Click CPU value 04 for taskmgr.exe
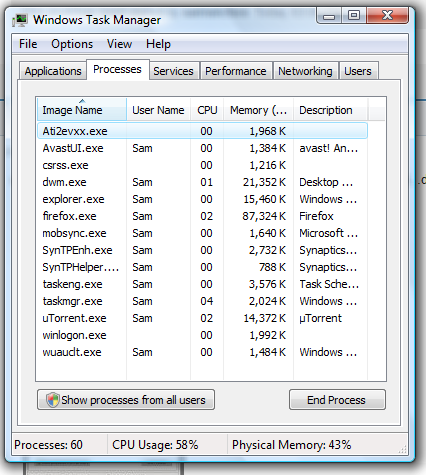Image resolution: width=426 pixels, height=475 pixels. pyautogui.click(x=206, y=301)
